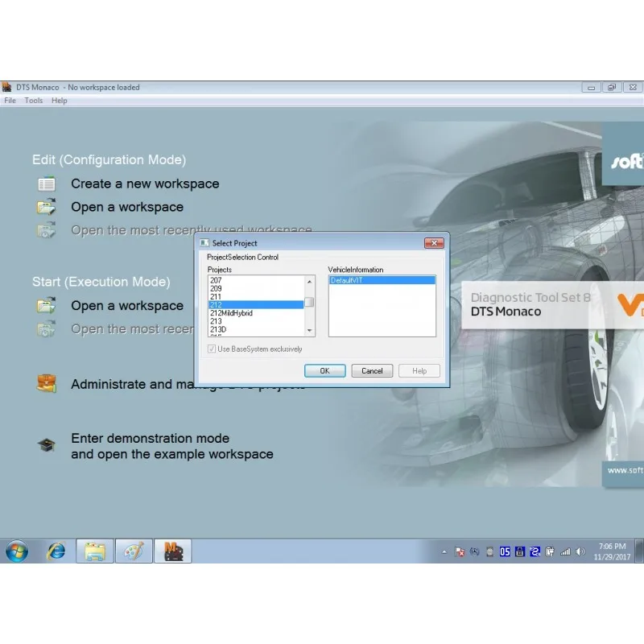Close the Select Project dialog
Image resolution: width=644 pixels, height=644 pixels.
pos(434,243)
